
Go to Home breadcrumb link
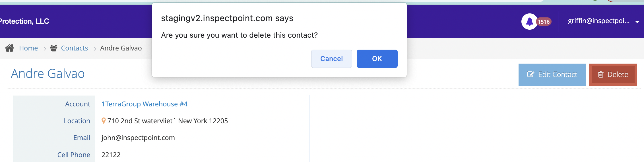click(x=28, y=48)
